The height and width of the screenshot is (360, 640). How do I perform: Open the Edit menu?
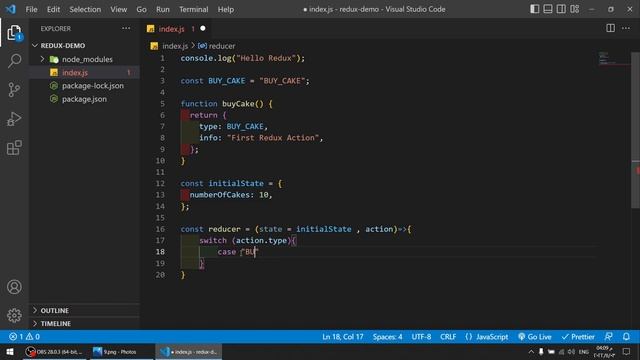click(53, 9)
